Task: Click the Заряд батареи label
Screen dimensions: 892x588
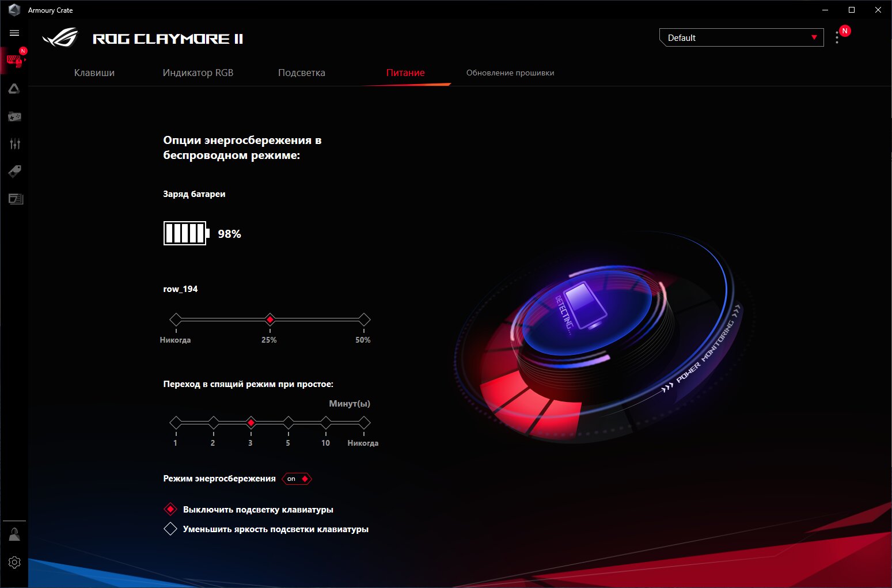Action: (194, 194)
